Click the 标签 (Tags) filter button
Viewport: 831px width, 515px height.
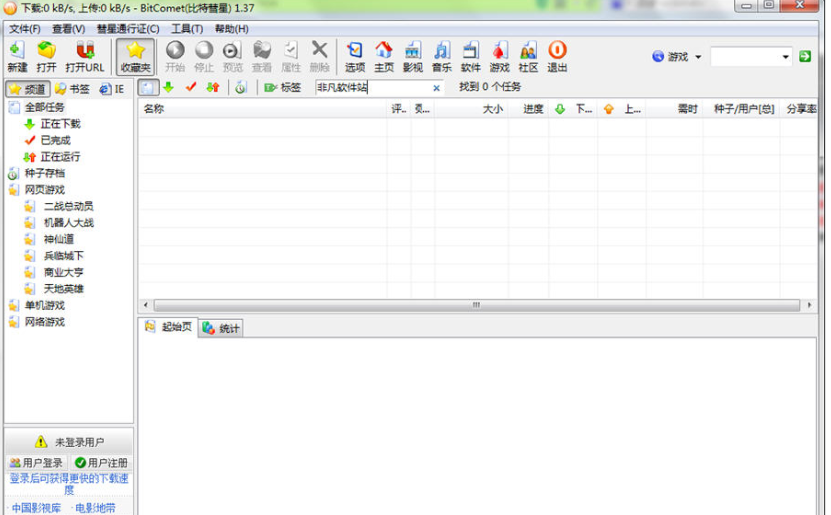pos(282,87)
